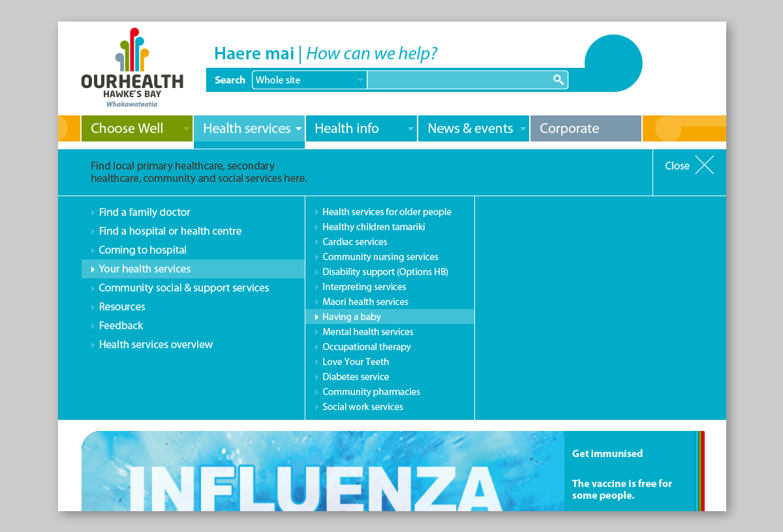This screenshot has width=783, height=532.
Task: Open the Corporate menu
Action: [586, 128]
